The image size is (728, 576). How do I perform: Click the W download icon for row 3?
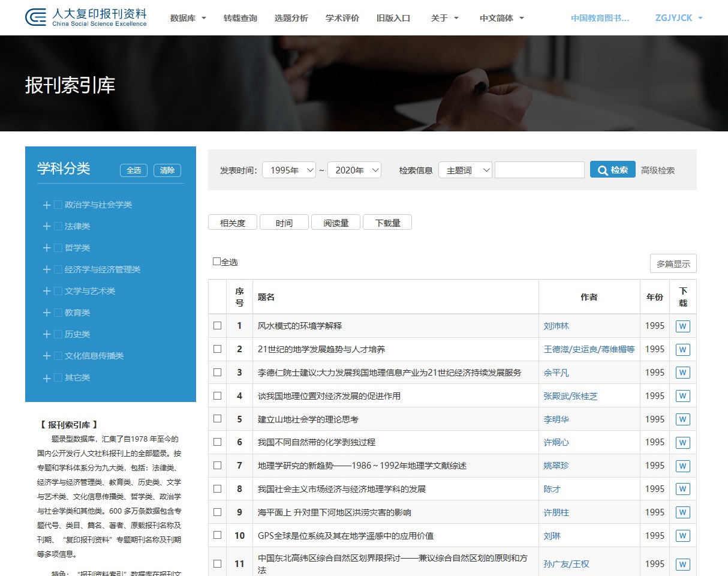point(682,373)
